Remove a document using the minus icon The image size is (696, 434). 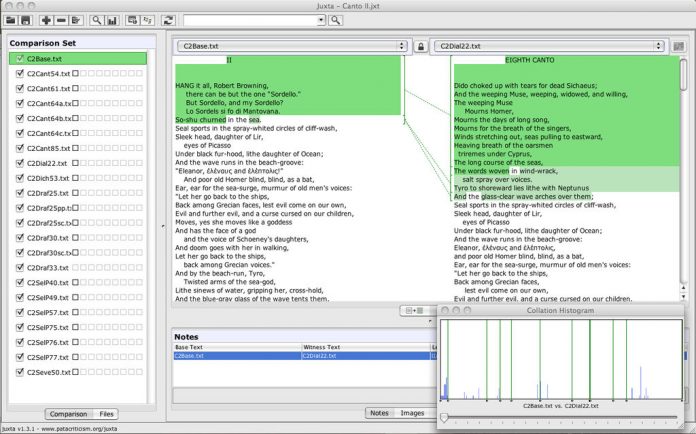61,20
